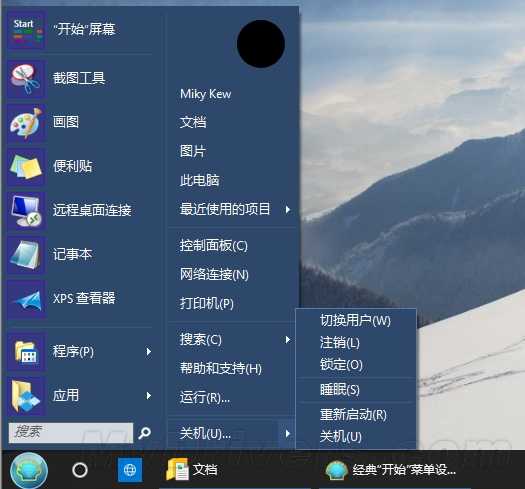525x489 pixels.
Task: Open 网络连接(N)
Action: coord(214,275)
